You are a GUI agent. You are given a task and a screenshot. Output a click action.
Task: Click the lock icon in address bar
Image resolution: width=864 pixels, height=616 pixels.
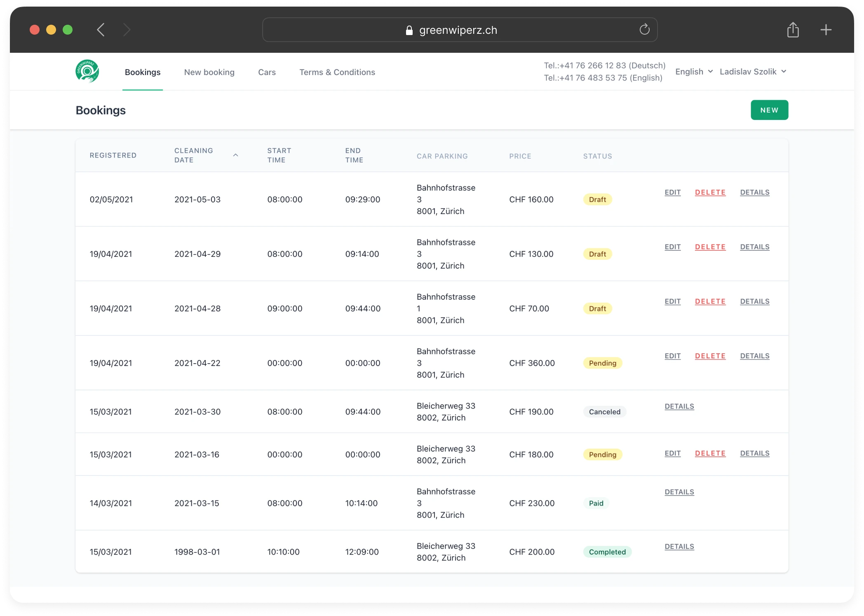pos(409,30)
